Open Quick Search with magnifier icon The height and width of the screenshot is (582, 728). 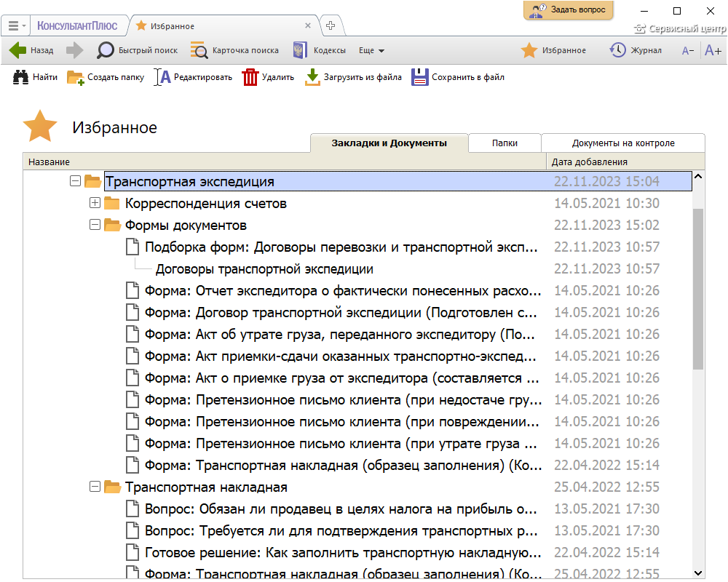click(138, 50)
